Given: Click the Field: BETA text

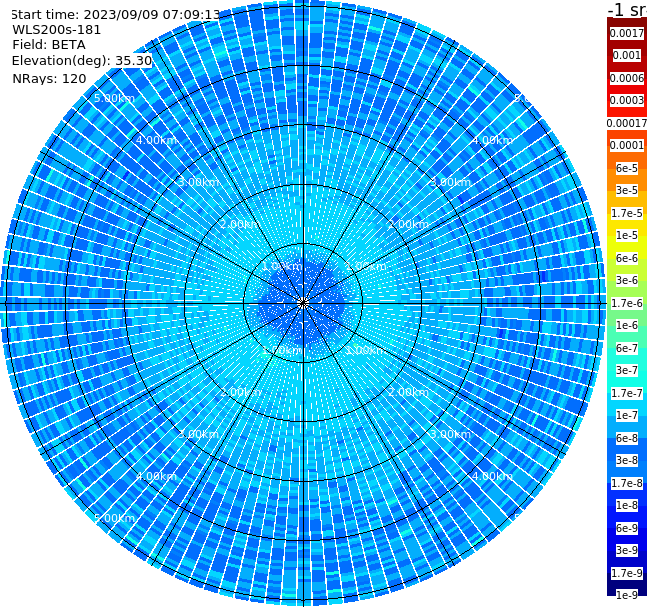Looking at the screenshot, I should 49,45.
